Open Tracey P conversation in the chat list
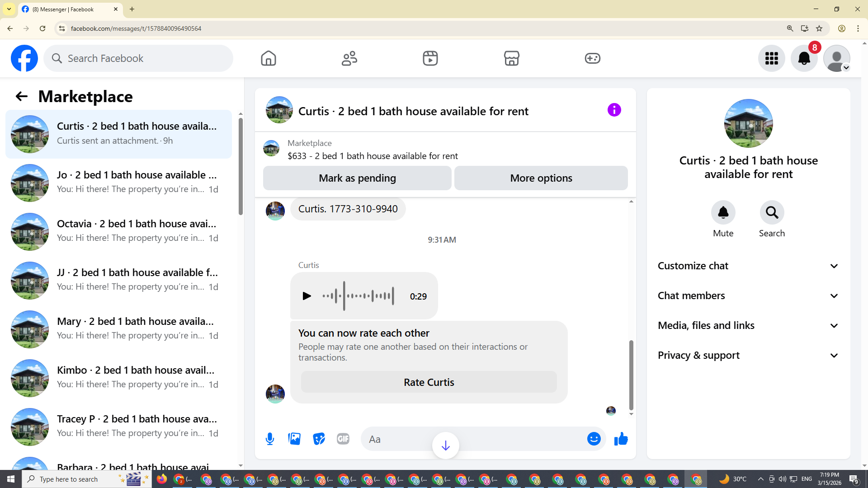Screen dimensions: 868x488 pyautogui.click(x=118, y=427)
